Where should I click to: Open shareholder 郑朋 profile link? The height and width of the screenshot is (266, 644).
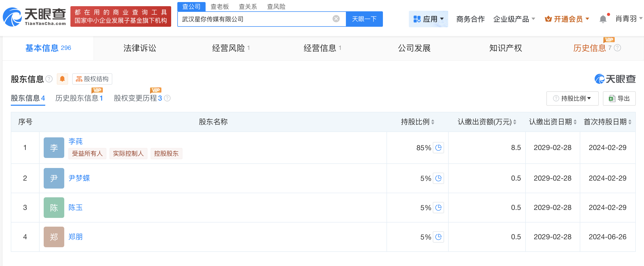coord(76,237)
